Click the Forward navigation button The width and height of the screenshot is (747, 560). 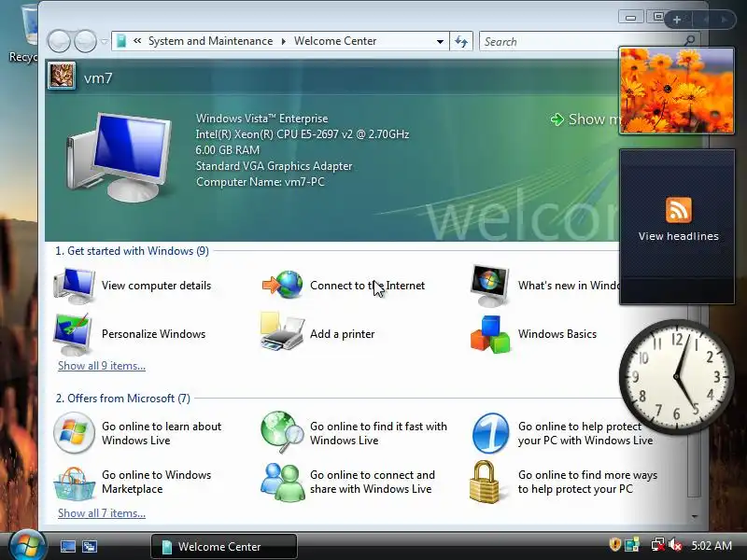[x=85, y=41]
